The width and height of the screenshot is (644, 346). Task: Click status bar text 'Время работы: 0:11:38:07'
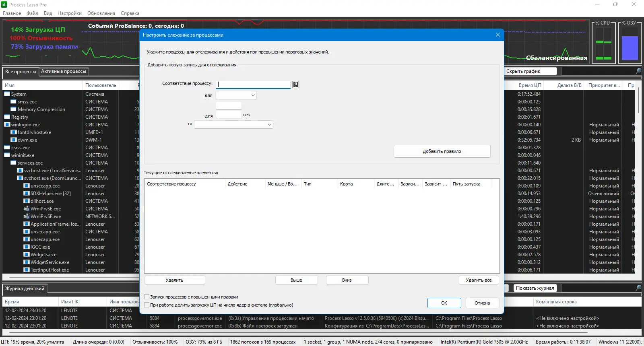(x=563, y=342)
